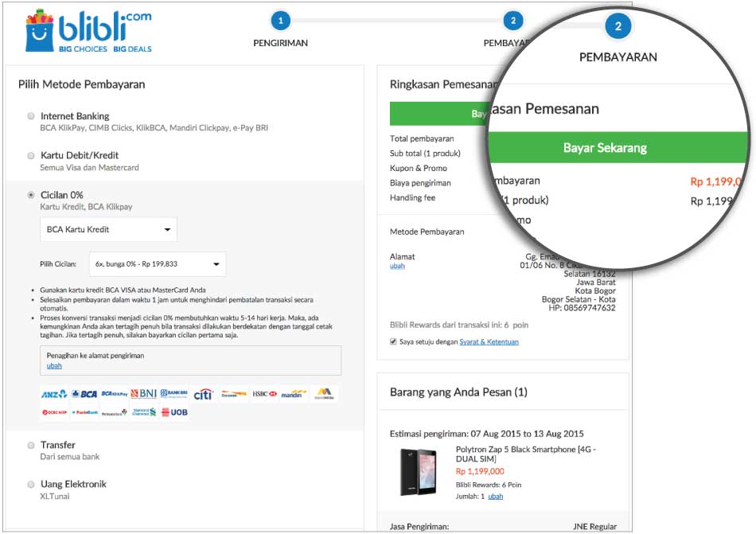The image size is (756, 534).
Task: Click the Citi bank logo
Action: pyautogui.click(x=203, y=395)
